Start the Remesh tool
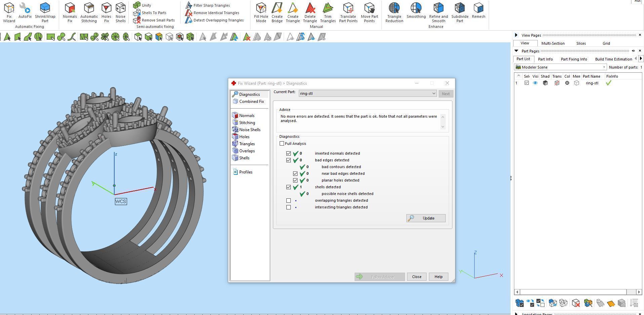The image size is (644, 315). [x=479, y=11]
